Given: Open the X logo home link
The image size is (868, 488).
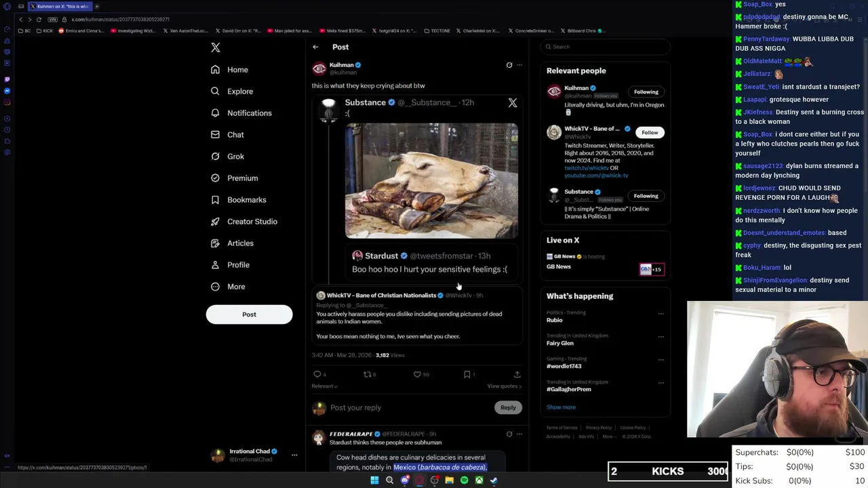Looking at the screenshot, I should coord(216,47).
